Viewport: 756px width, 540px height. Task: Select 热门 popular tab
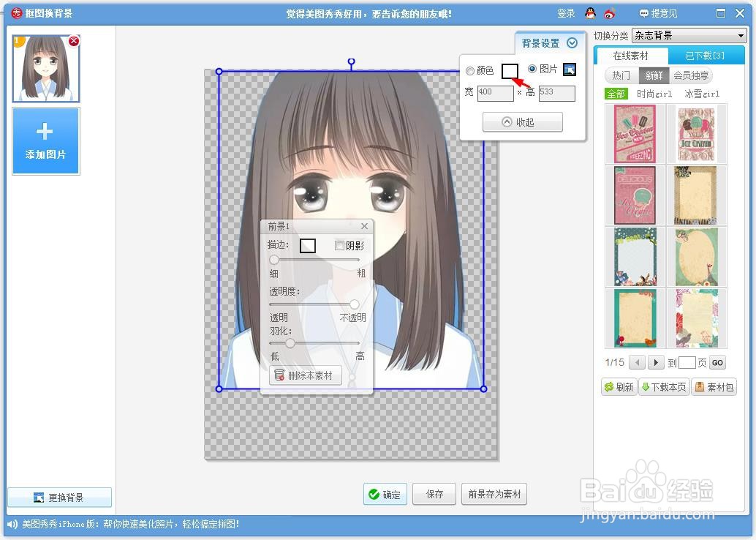coord(621,75)
